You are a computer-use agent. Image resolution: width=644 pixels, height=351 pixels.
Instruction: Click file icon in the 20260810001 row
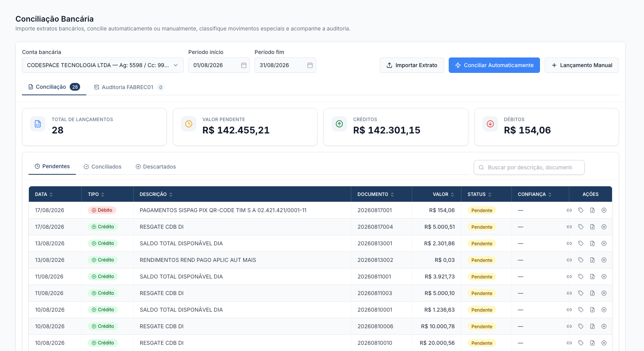coord(592,310)
